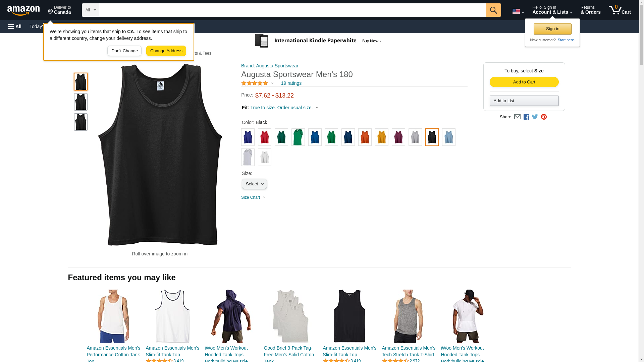Select the orange tank top color swatch
Viewport: 644px width, 362px height.
365,137
